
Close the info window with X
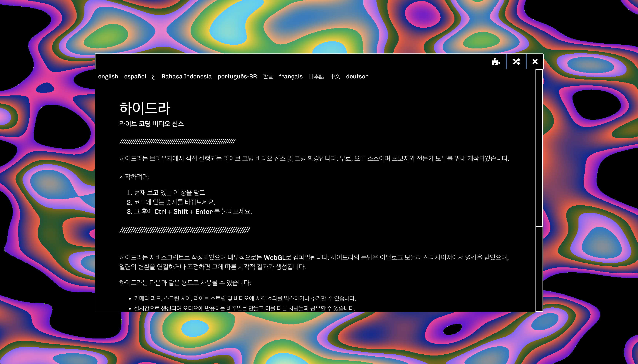point(535,62)
